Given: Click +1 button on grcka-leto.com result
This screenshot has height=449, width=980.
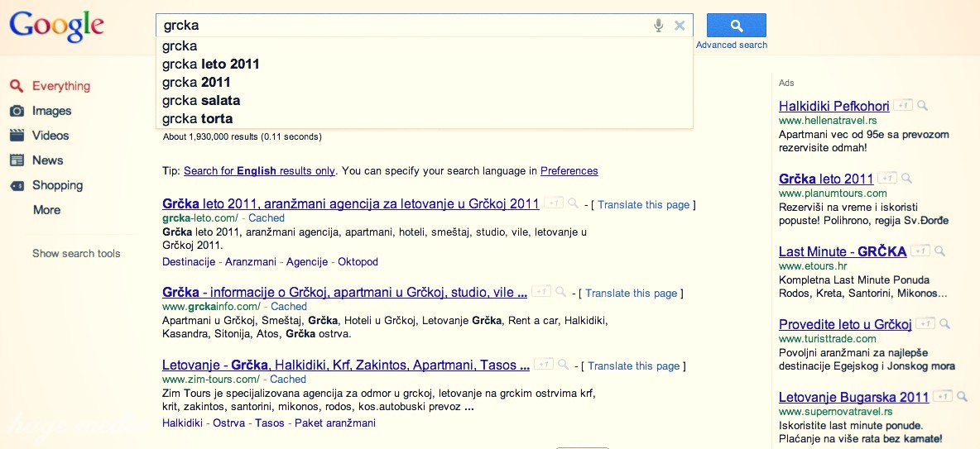Looking at the screenshot, I should click(x=553, y=203).
